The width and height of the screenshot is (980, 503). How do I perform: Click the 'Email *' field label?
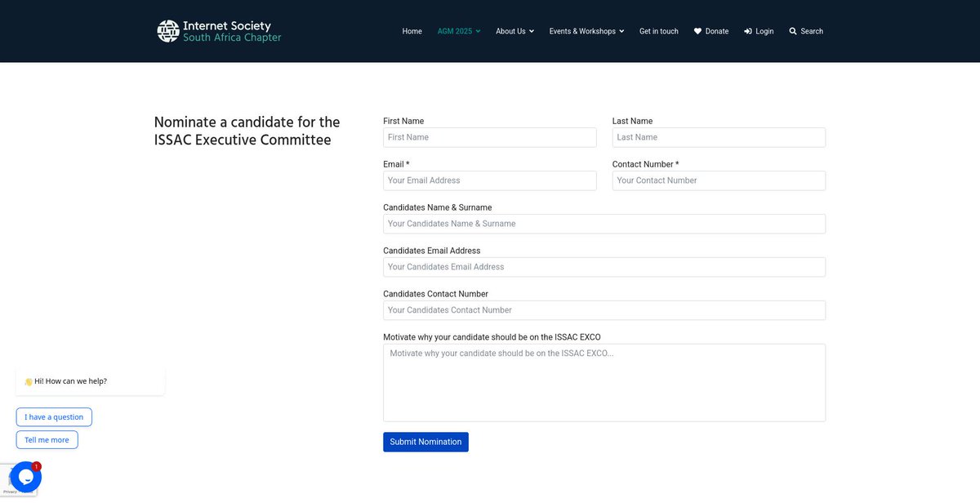point(396,164)
